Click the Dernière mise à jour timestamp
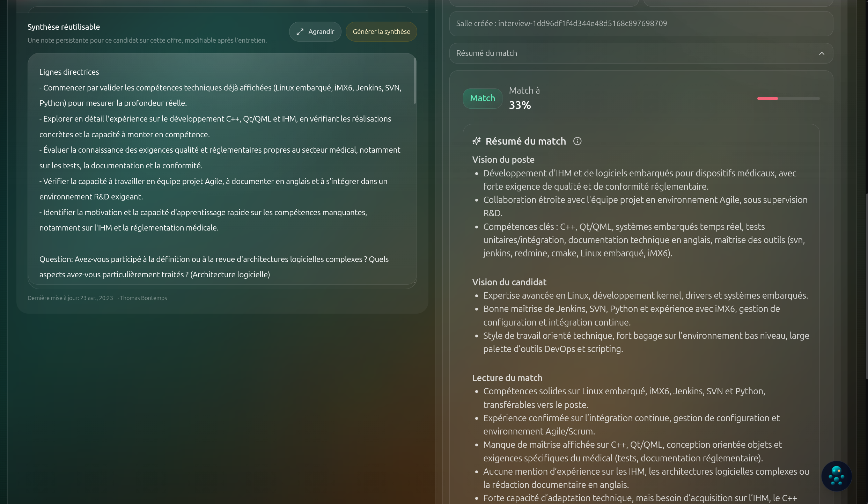The height and width of the screenshot is (504, 868). pos(70,298)
